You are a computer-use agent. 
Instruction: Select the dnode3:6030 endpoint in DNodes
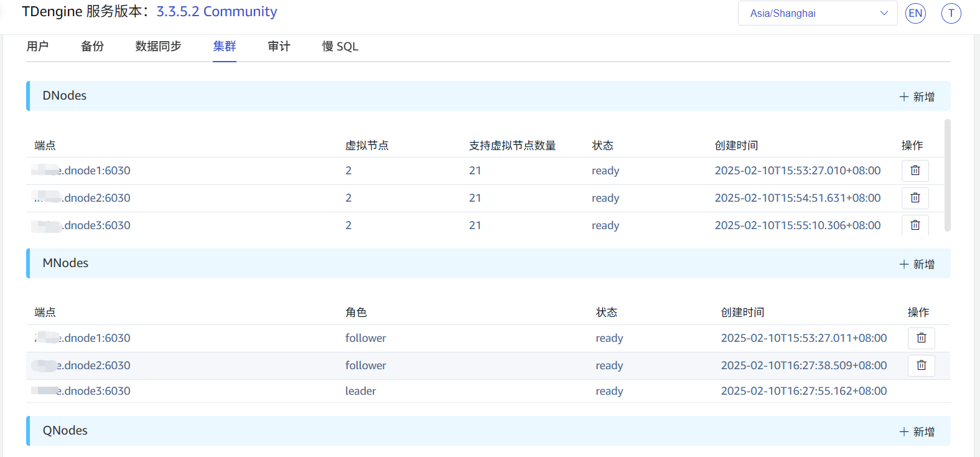tap(82, 225)
